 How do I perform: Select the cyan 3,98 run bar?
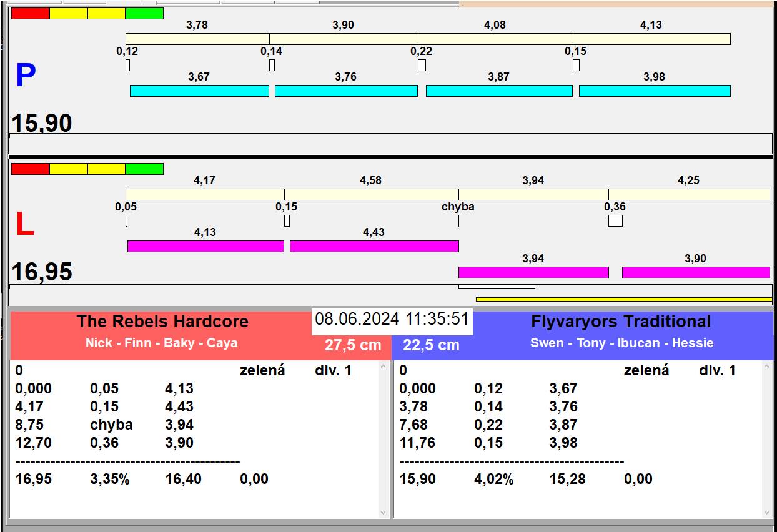pyautogui.click(x=654, y=91)
